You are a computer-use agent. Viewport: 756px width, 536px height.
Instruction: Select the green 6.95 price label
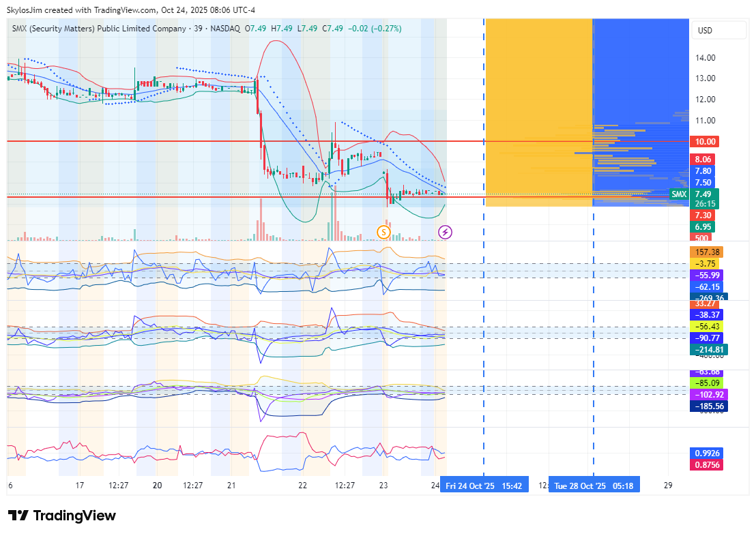[x=703, y=226]
